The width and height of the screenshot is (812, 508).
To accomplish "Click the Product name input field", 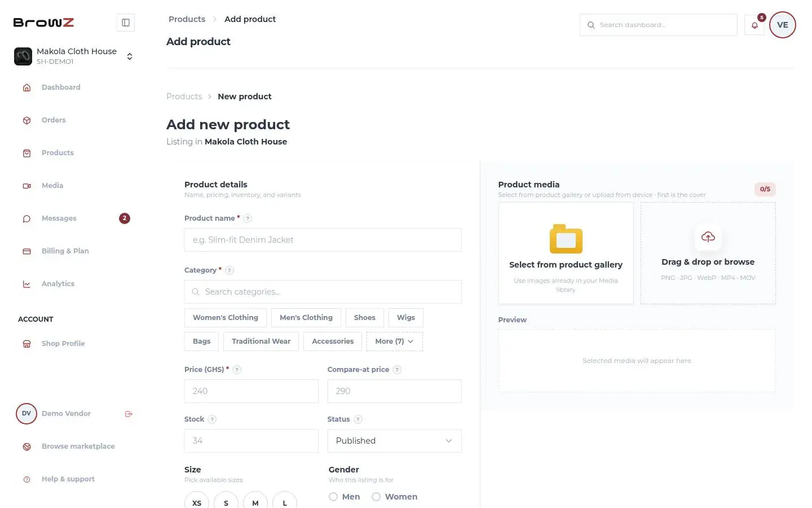I will (x=323, y=240).
